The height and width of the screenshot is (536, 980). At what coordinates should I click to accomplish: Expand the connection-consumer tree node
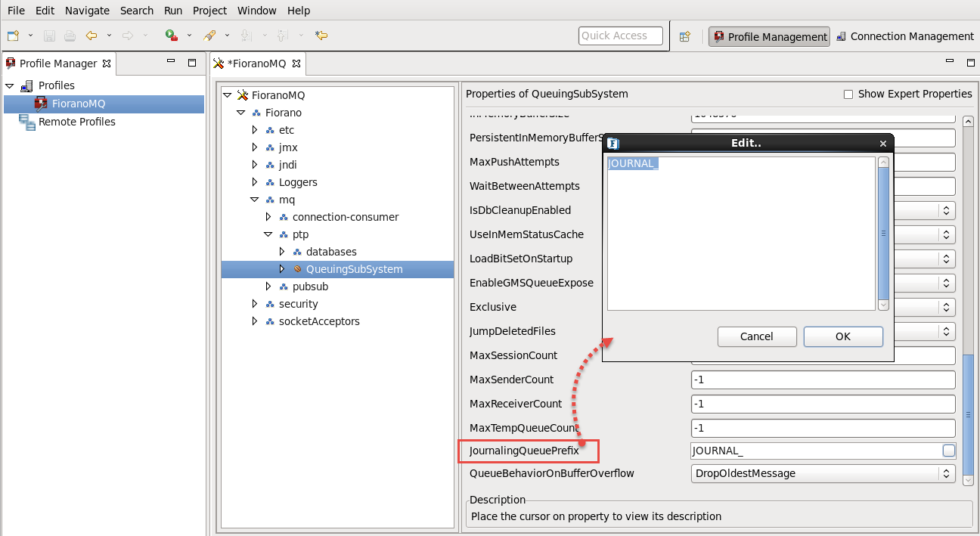pyautogui.click(x=268, y=217)
